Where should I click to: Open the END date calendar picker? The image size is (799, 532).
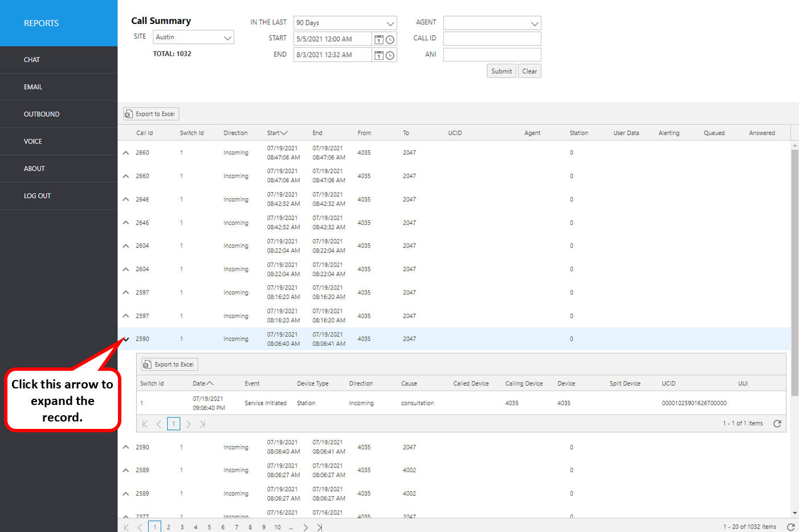(x=378, y=55)
